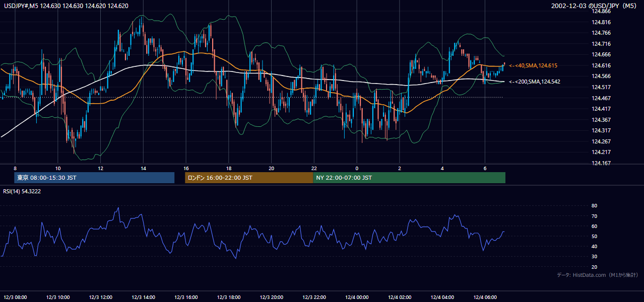The width and height of the screenshot is (644, 302).
Task: Click the 12/3 16:00 bottom time label
Action: click(x=186, y=297)
